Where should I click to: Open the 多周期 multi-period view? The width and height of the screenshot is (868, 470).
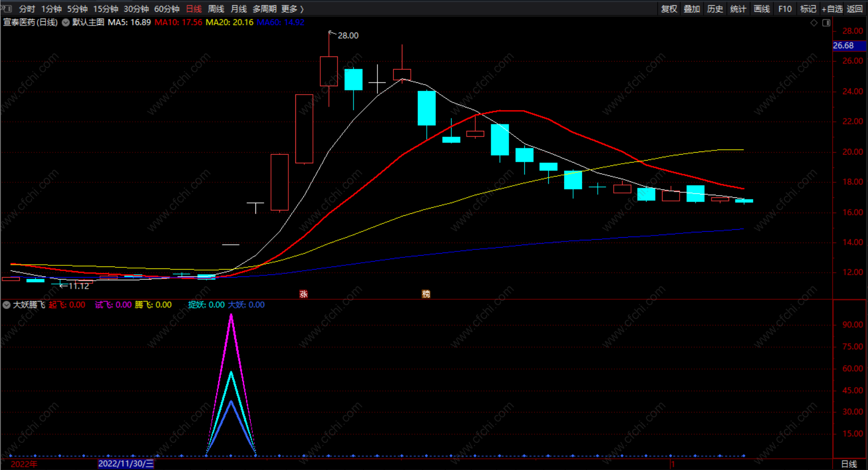tap(264, 9)
